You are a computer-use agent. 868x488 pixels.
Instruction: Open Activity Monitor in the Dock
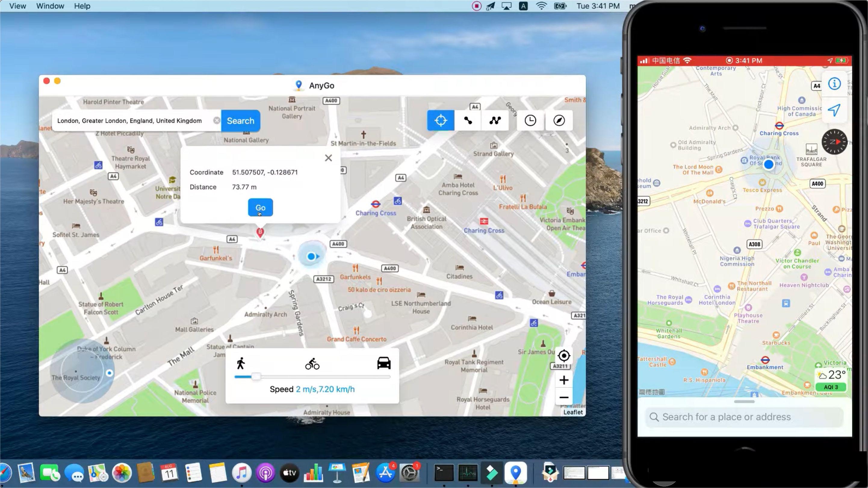tap(468, 473)
